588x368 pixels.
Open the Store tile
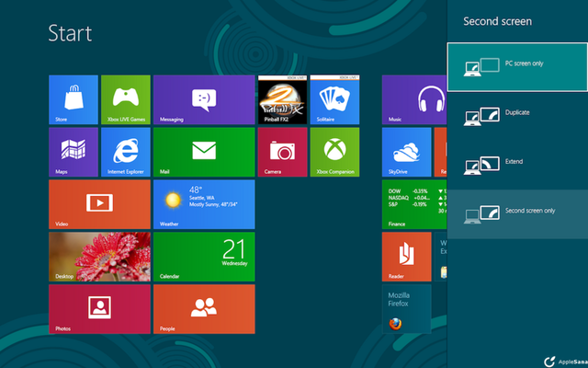tap(73, 99)
